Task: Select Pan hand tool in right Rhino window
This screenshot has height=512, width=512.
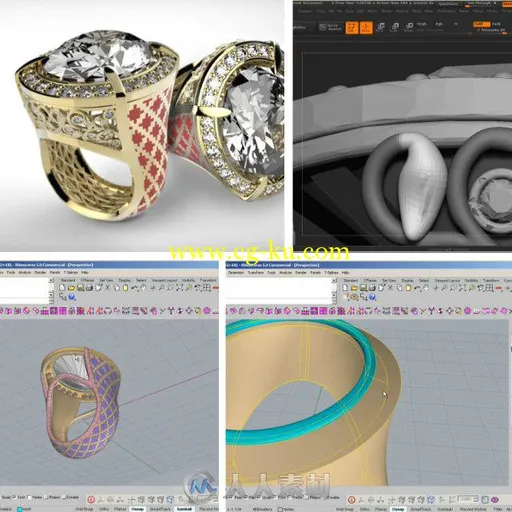Action: pyautogui.click(x=426, y=288)
